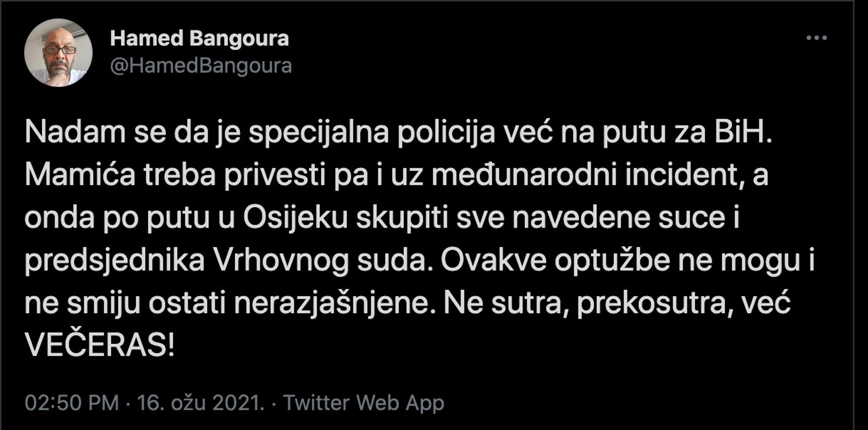868x430 pixels.
Task: Click the 02:50 PM timestamp
Action: [72, 403]
